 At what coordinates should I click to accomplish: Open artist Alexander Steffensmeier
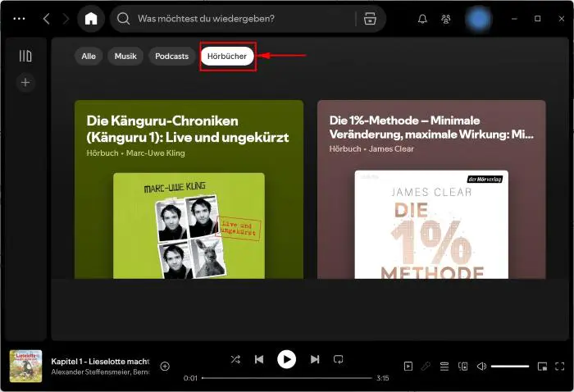92,371
